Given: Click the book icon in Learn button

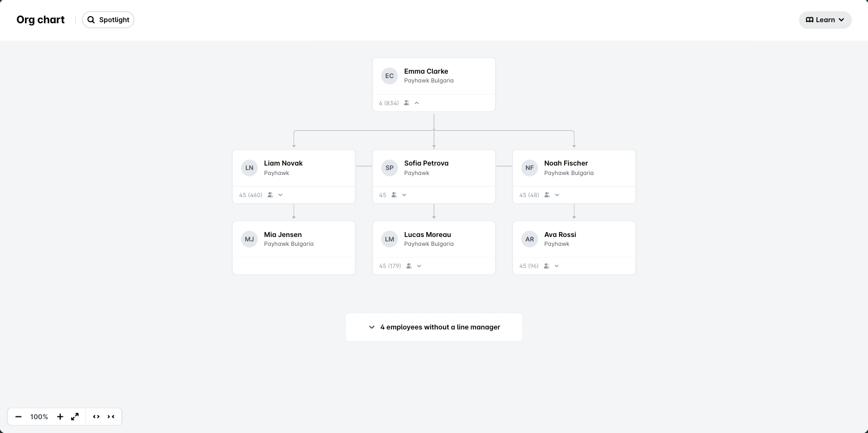Looking at the screenshot, I should point(809,19).
